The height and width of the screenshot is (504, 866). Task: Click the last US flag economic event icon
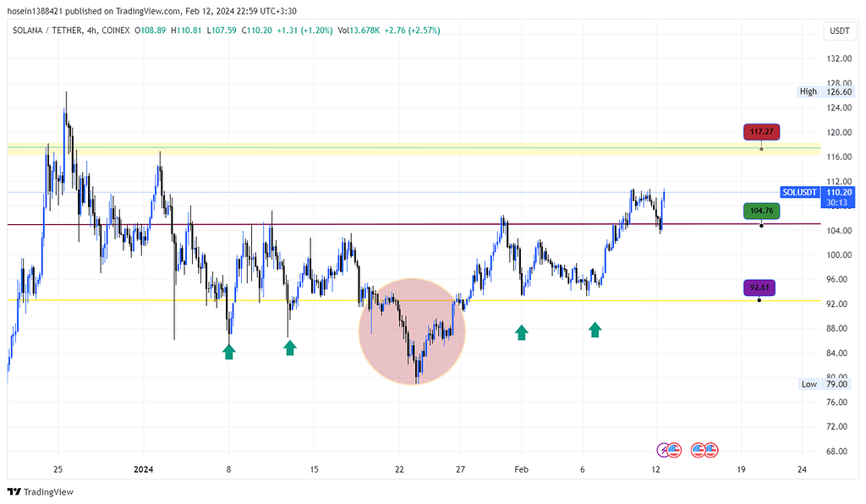click(x=710, y=449)
